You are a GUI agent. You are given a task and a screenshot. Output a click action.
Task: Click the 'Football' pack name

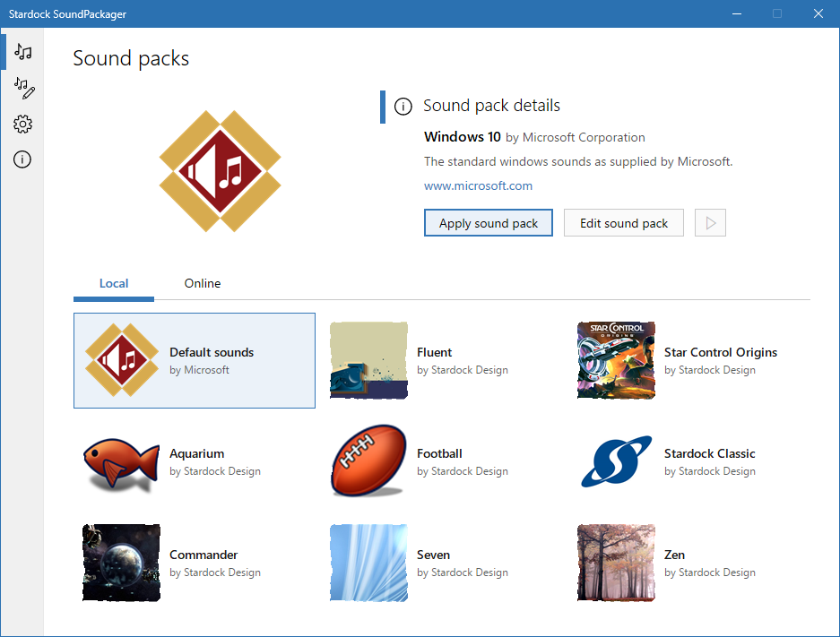click(439, 453)
